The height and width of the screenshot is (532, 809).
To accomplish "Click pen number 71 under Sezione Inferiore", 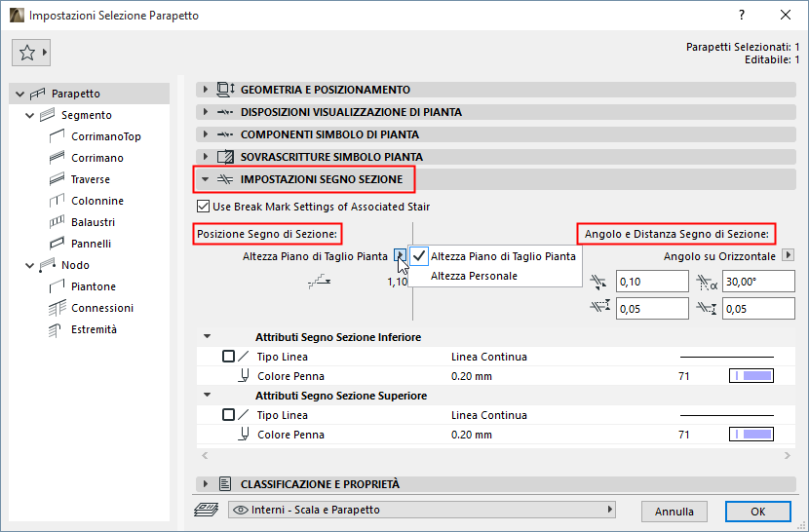I will pos(684,376).
